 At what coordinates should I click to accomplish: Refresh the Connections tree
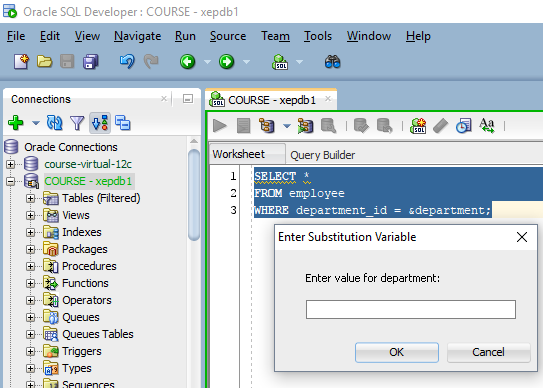54,123
